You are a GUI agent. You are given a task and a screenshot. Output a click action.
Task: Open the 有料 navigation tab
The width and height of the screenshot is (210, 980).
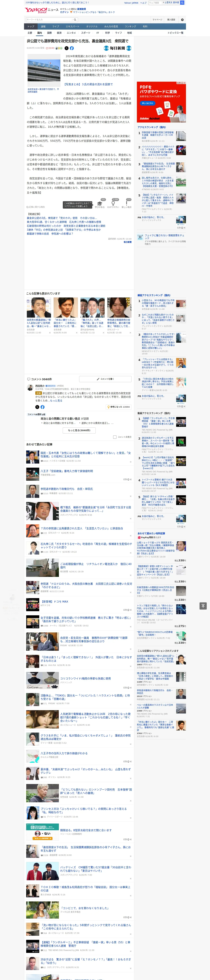[x=145, y=27]
